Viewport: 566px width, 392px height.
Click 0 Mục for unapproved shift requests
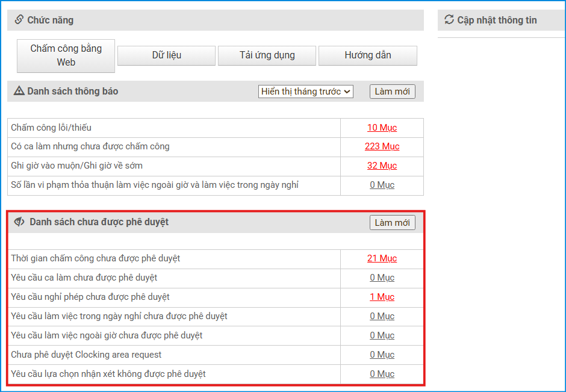[382, 278]
